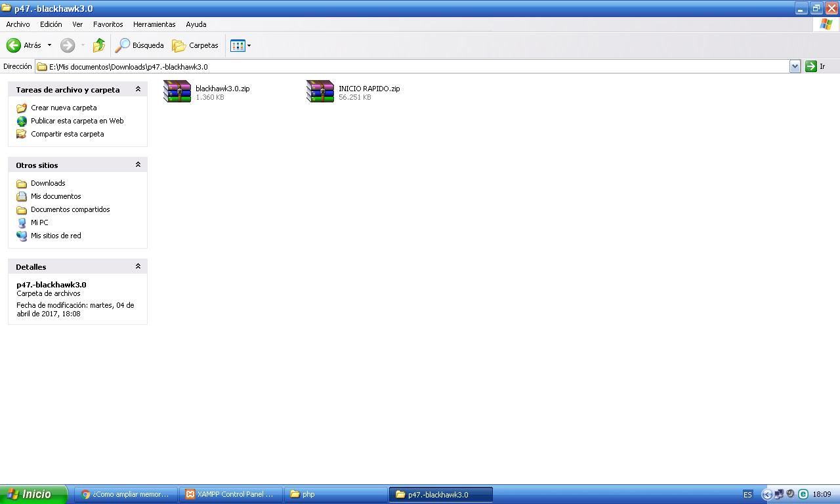
Task: Open the Ayuda menu
Action: (196, 24)
